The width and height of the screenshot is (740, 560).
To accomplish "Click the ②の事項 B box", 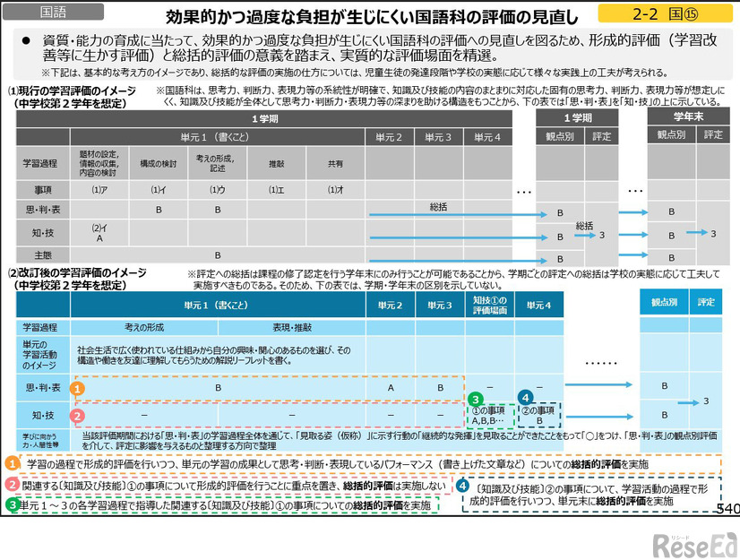I will click(539, 416).
